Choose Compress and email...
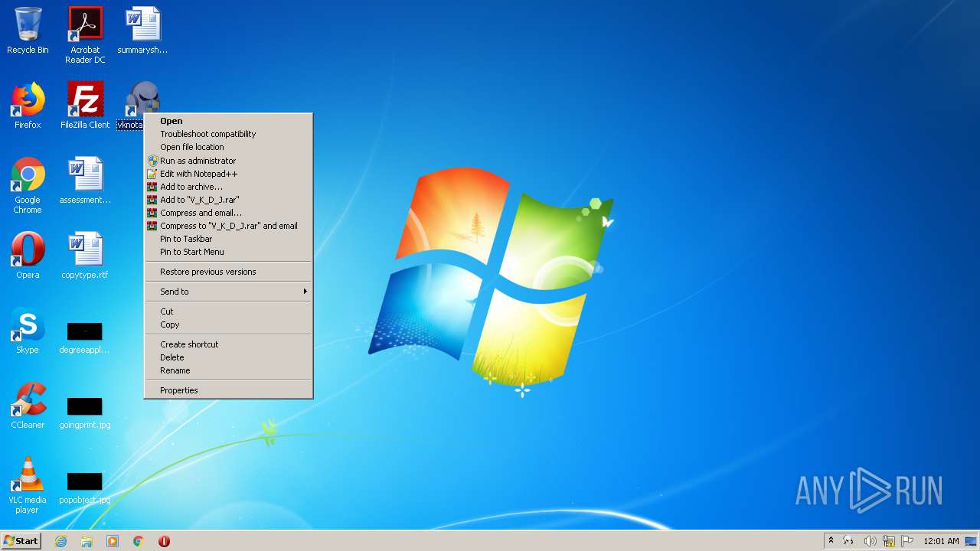The width and height of the screenshot is (980, 551). click(x=228, y=213)
